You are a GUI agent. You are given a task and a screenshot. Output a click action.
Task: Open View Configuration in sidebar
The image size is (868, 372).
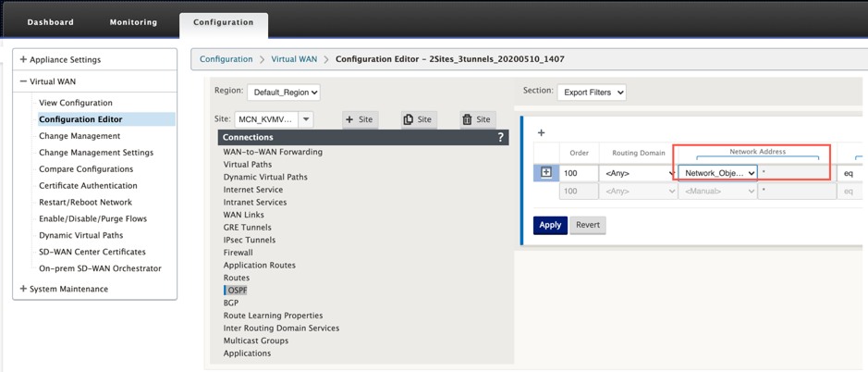pyautogui.click(x=75, y=103)
